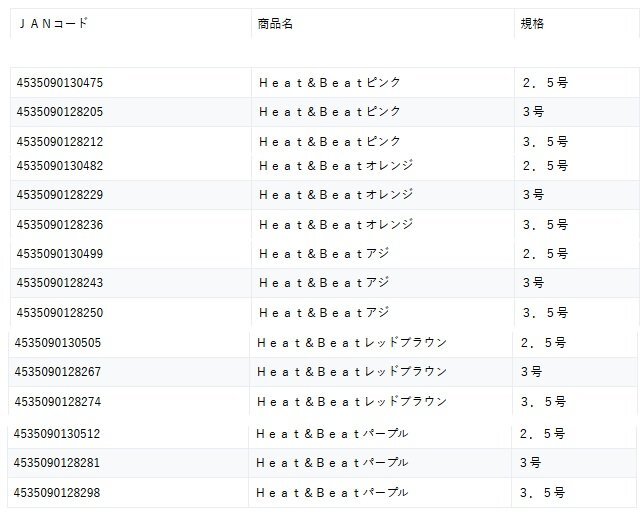The height and width of the screenshot is (519, 644).
Task: Click Heat&Beatアジ name in row 4535090128243
Action: [x=324, y=283]
